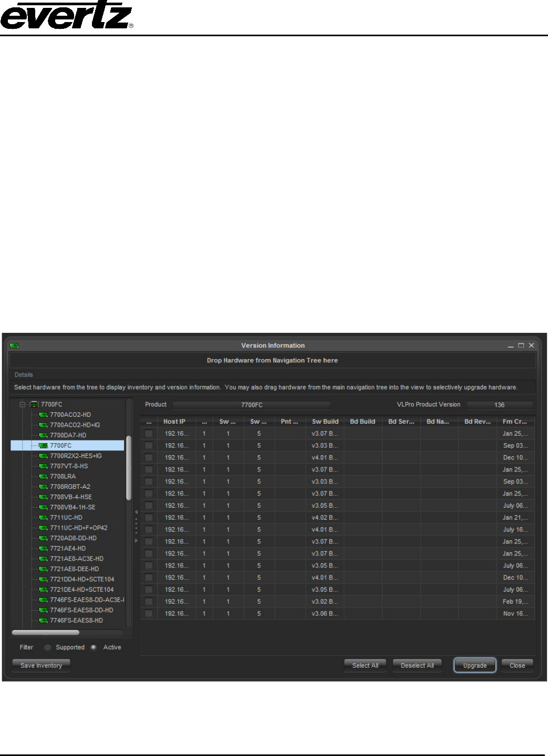Click the 7721DE4-HD+SCTE104 card icon
The height and width of the screenshot is (756, 548).
coord(44,590)
